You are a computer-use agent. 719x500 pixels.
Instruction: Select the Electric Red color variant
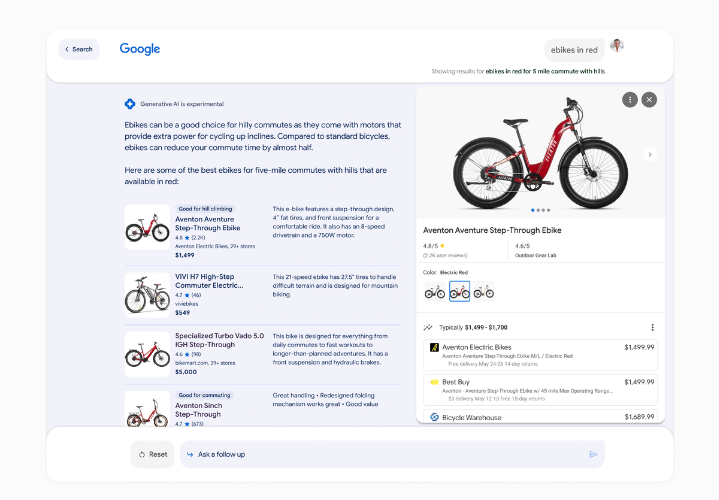[x=459, y=292]
